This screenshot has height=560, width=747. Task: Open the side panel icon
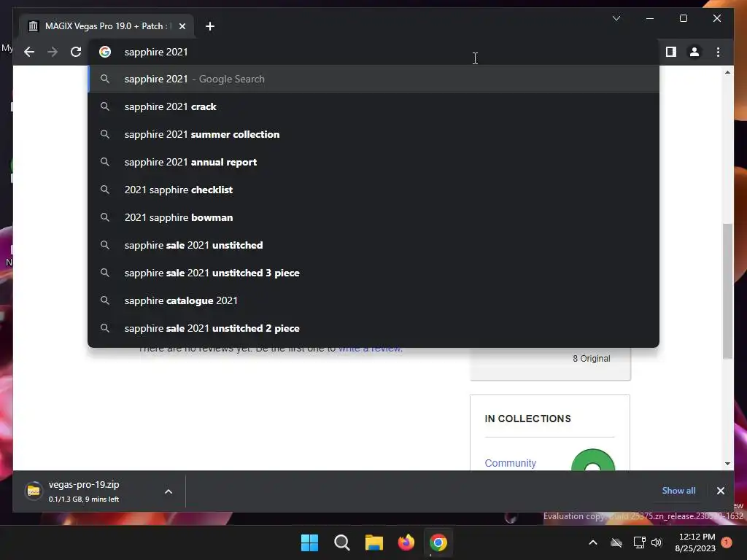click(671, 52)
